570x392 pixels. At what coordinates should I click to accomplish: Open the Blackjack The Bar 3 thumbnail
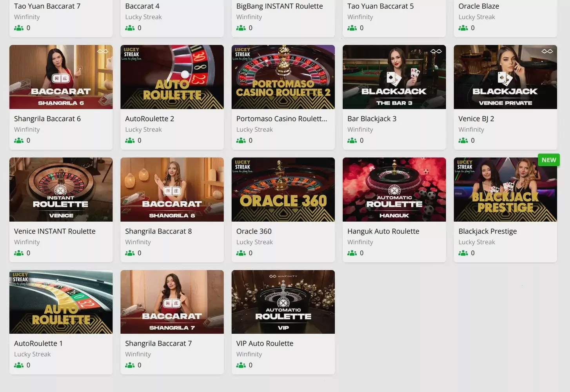[x=394, y=77]
